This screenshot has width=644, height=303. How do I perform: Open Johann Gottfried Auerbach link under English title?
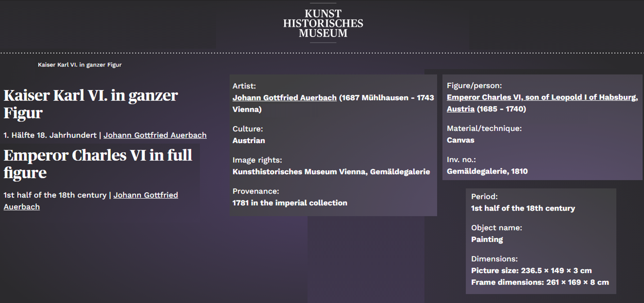(145, 195)
